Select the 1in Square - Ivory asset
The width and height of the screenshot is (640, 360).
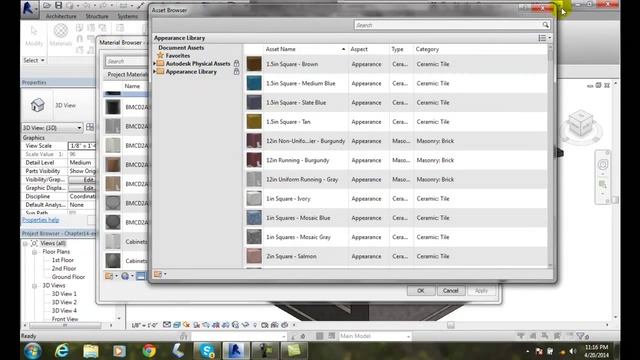(396, 198)
